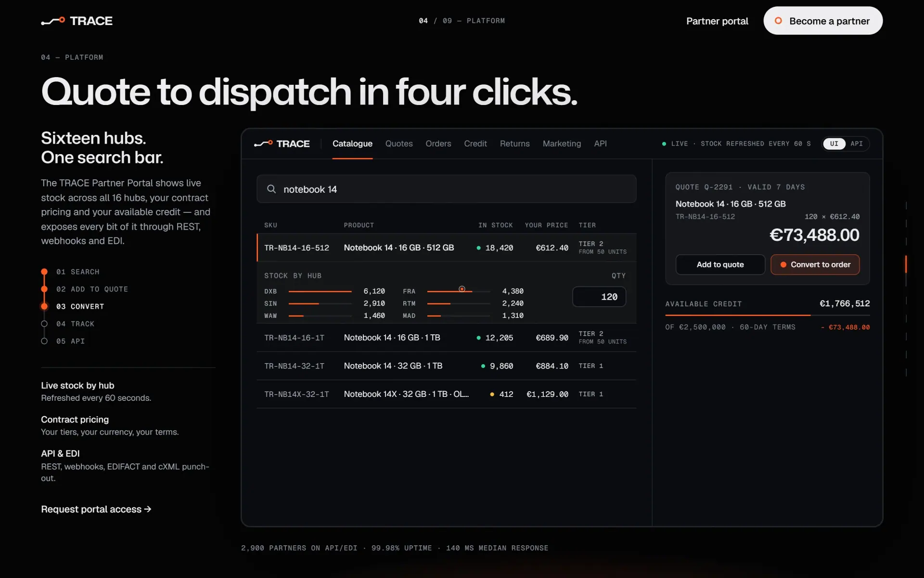
Task: Open the Catalogue tab
Action: click(352, 144)
